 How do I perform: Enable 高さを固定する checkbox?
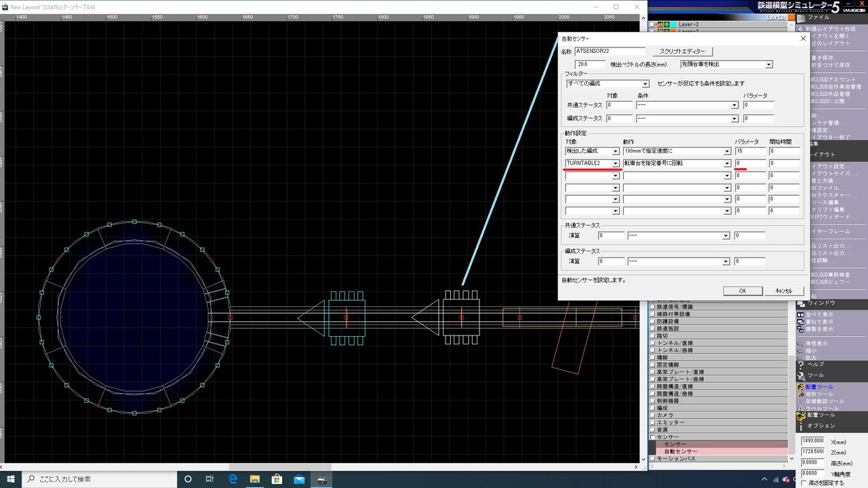click(x=804, y=483)
